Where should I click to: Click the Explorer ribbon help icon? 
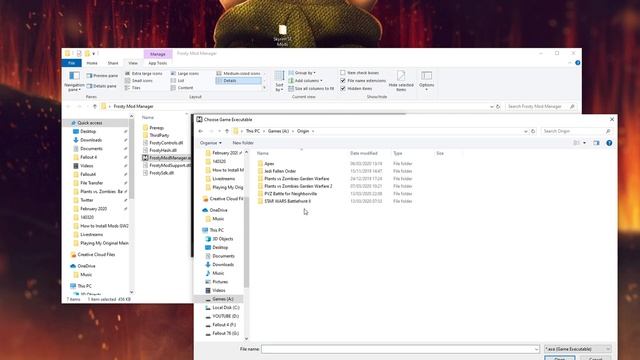click(x=578, y=63)
